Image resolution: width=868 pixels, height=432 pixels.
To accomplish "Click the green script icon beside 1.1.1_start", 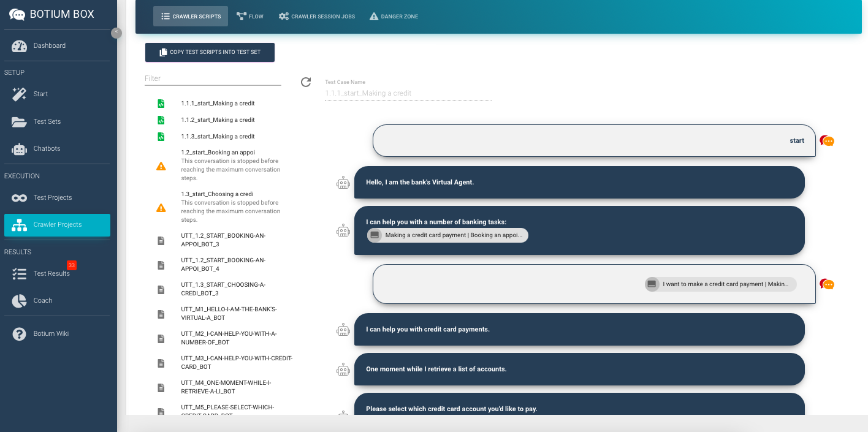I will coord(161,103).
